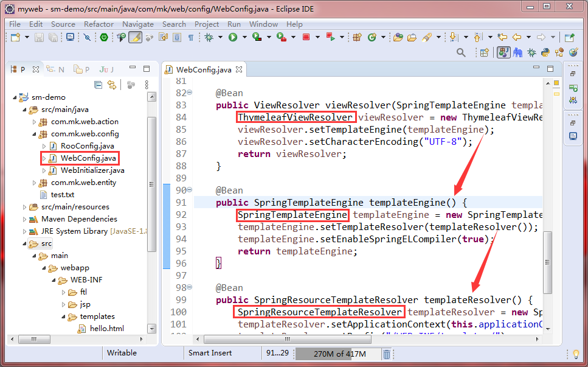
Task: Open dropdown arrow next to New icon
Action: tap(27, 37)
